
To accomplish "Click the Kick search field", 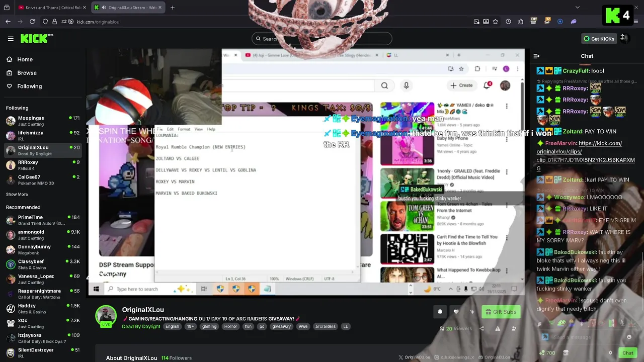I will click(x=322, y=39).
